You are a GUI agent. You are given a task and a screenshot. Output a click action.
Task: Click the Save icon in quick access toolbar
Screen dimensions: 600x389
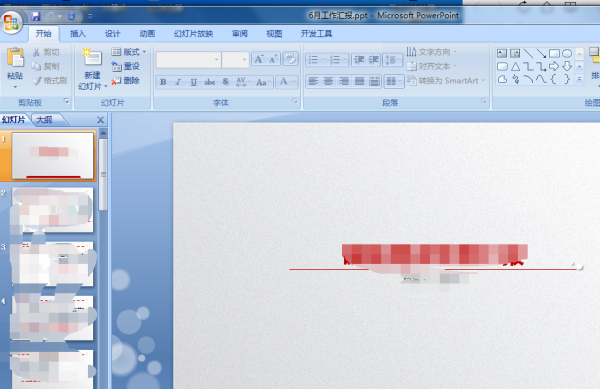[36, 16]
